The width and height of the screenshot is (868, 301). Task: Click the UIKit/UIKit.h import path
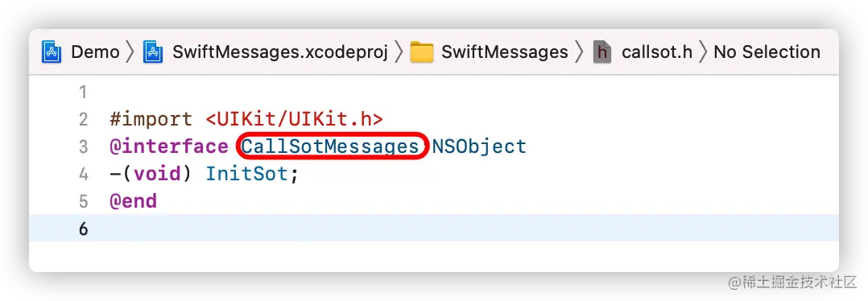[295, 119]
